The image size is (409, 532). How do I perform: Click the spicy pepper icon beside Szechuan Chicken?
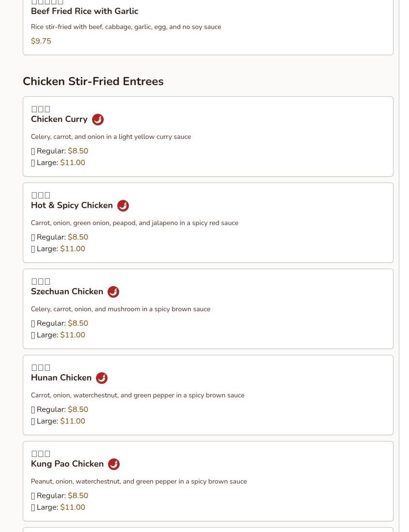[x=113, y=292]
